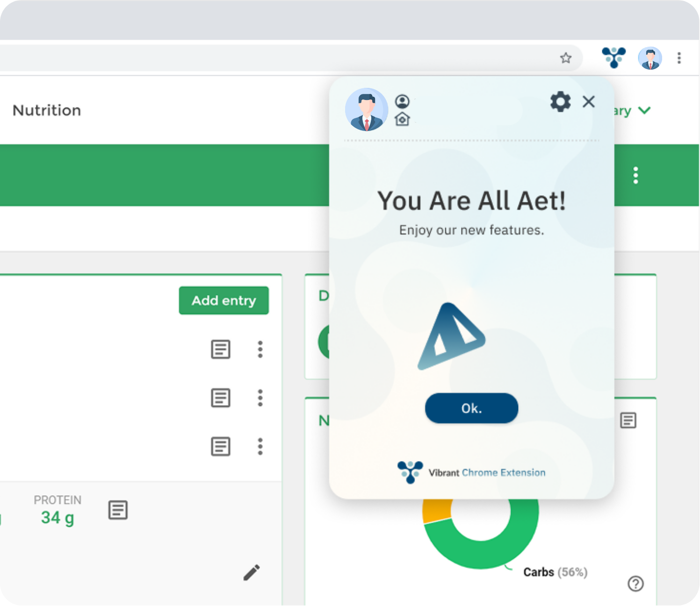Image resolution: width=700 pixels, height=606 pixels.
Task: Click the home icon below account icon
Action: tap(402, 120)
